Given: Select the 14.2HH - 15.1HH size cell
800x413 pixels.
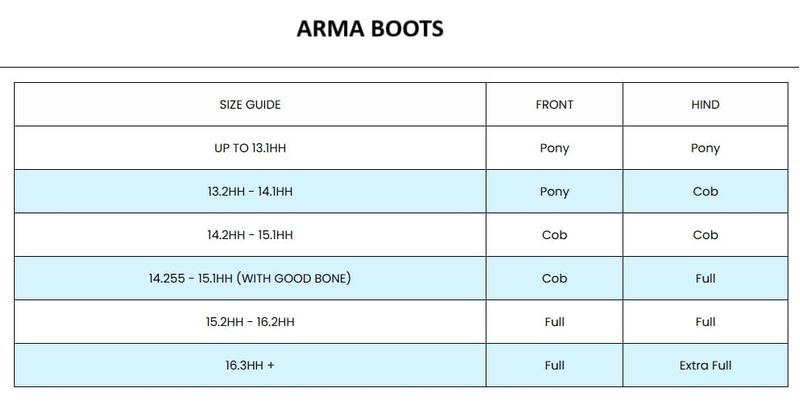Looking at the screenshot, I should (x=250, y=235).
